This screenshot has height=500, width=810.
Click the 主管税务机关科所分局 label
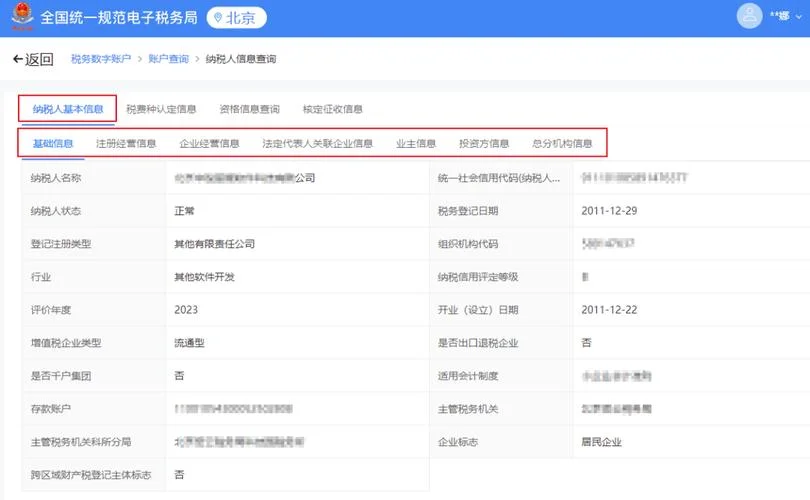click(x=81, y=442)
